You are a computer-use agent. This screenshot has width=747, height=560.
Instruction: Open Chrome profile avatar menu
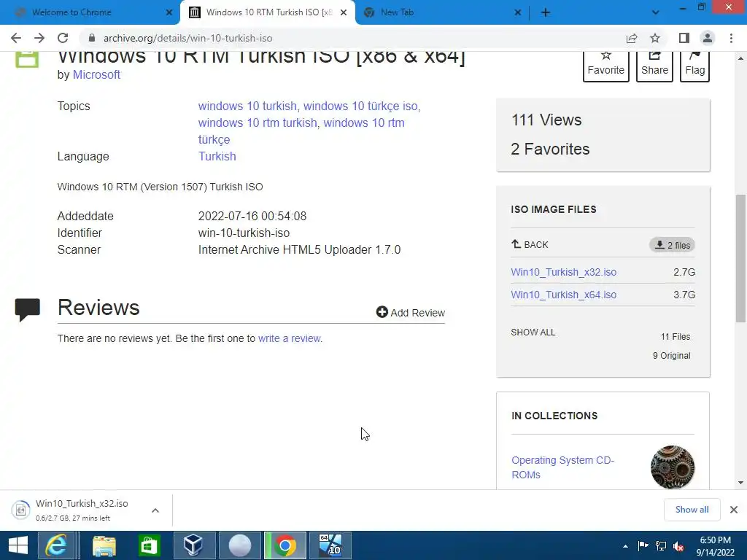pos(708,38)
